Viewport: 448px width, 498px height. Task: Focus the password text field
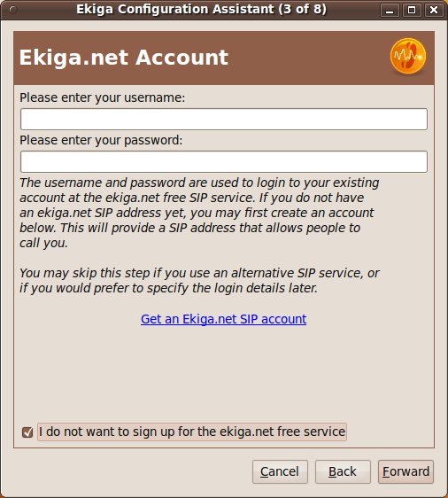(224, 161)
